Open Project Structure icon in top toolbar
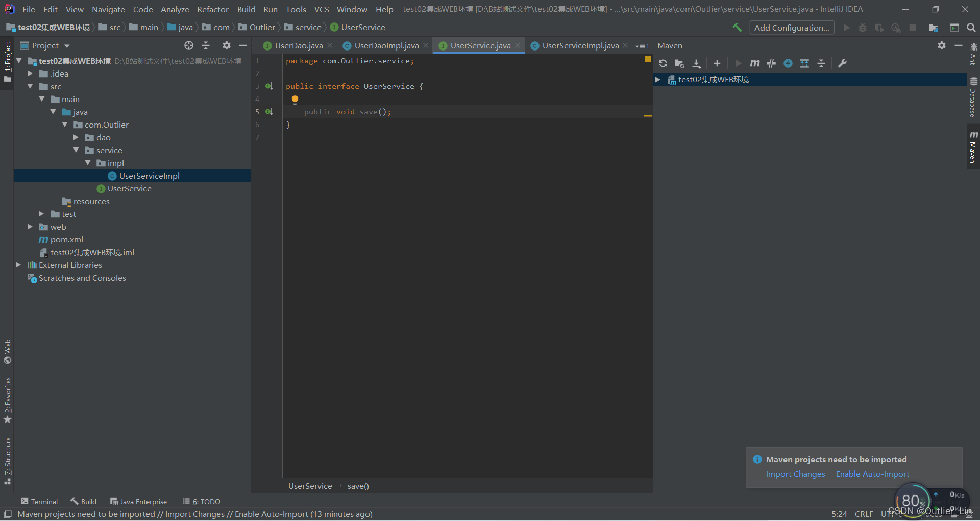The image size is (980, 521). coord(934,28)
